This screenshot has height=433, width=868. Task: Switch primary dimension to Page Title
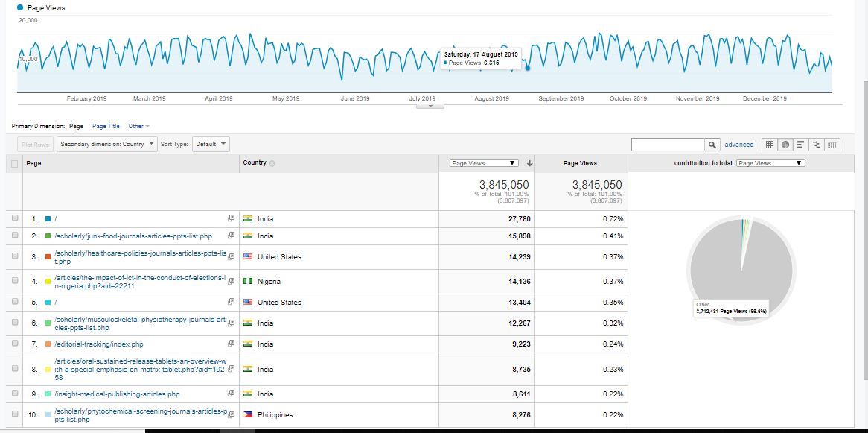pos(106,127)
